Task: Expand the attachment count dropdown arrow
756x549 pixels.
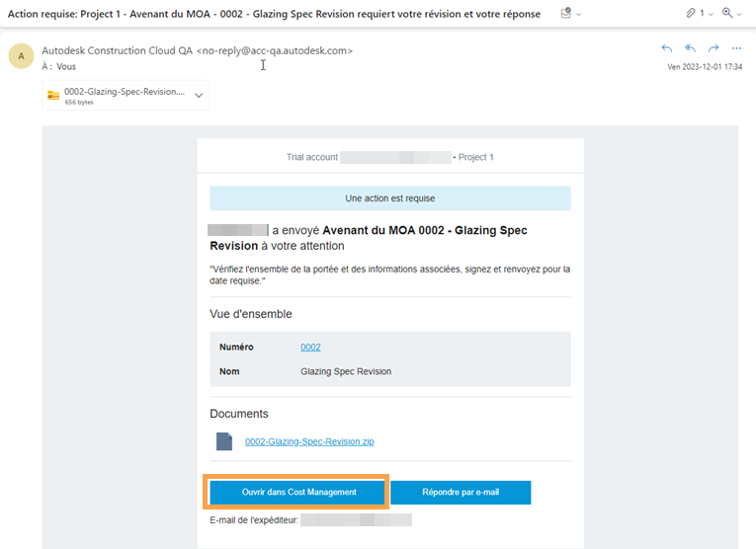Action: pyautogui.click(x=711, y=15)
